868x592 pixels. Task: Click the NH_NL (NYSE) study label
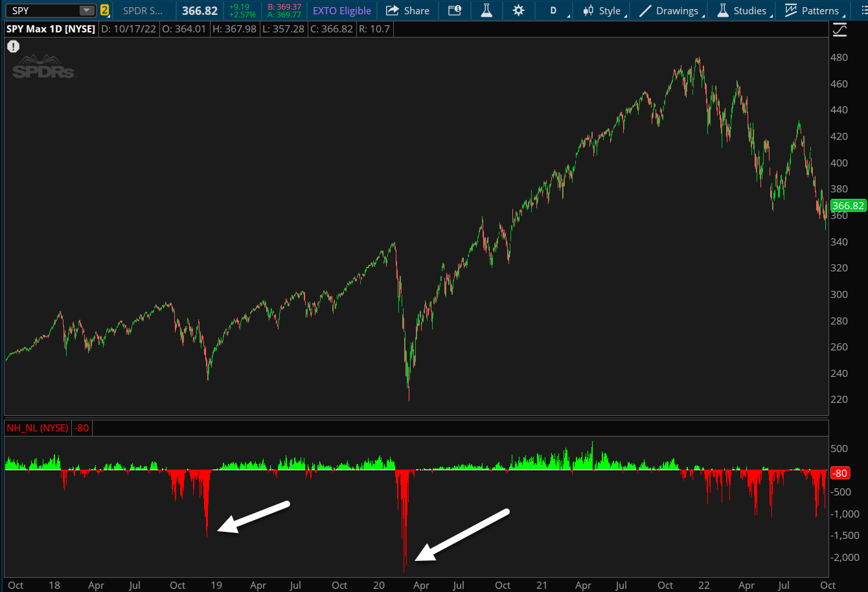[38, 427]
